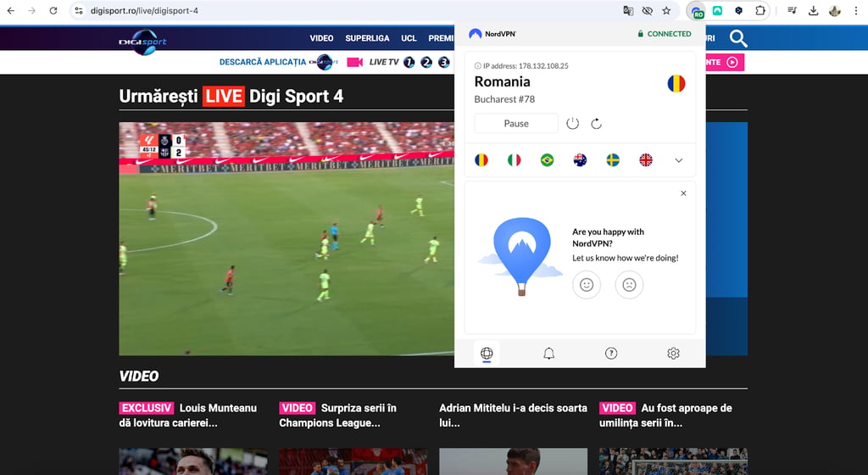The width and height of the screenshot is (868, 475).
Task: Select United Kingdom flag in quick connect
Action: (x=645, y=160)
